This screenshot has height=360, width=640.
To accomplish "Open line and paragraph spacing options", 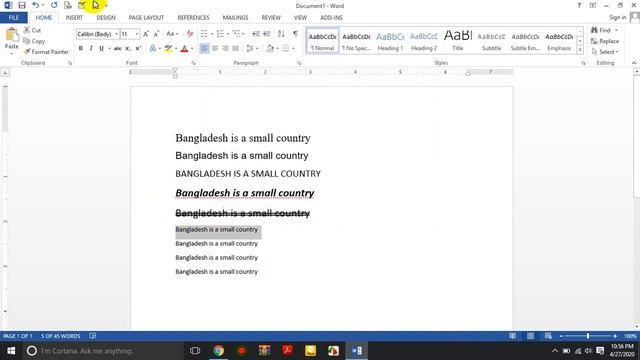I will tap(252, 49).
